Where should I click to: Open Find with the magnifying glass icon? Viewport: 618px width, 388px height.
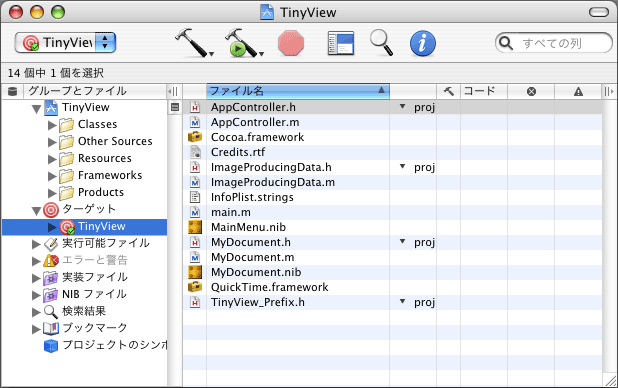382,42
